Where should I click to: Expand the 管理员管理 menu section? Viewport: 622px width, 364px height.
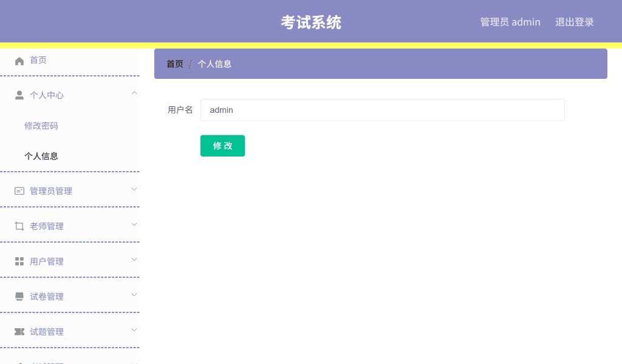coord(134,188)
